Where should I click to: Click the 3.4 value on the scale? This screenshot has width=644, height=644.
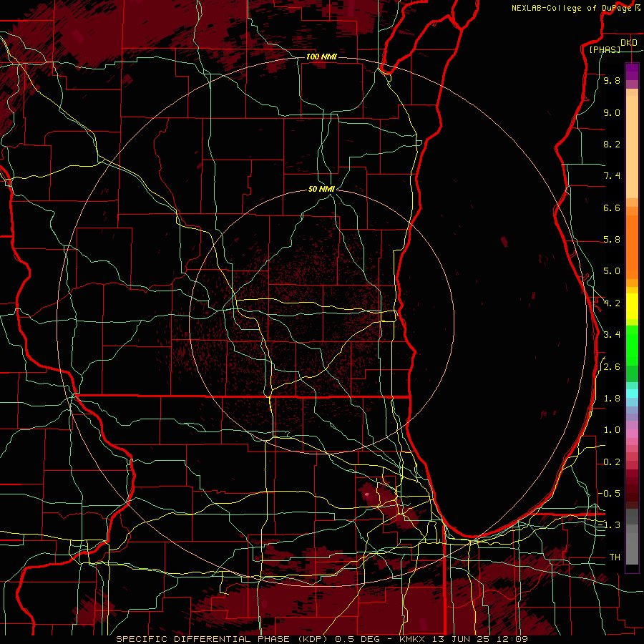(x=612, y=335)
